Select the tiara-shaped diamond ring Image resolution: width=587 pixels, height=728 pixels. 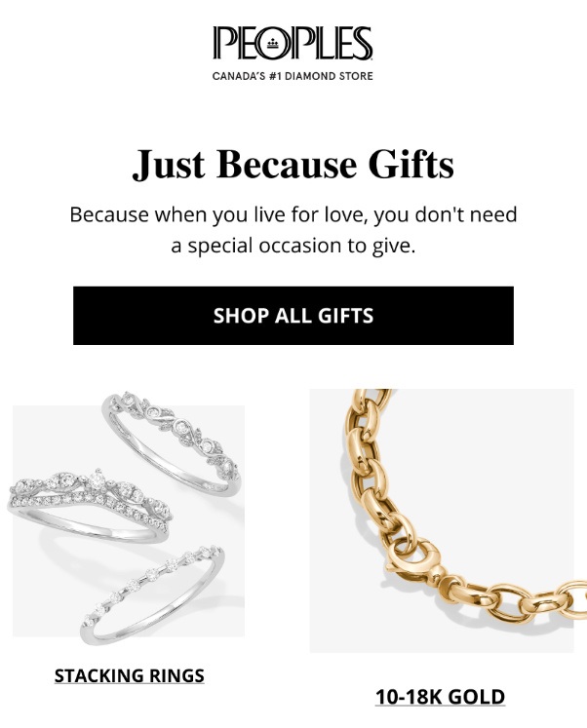90,506
